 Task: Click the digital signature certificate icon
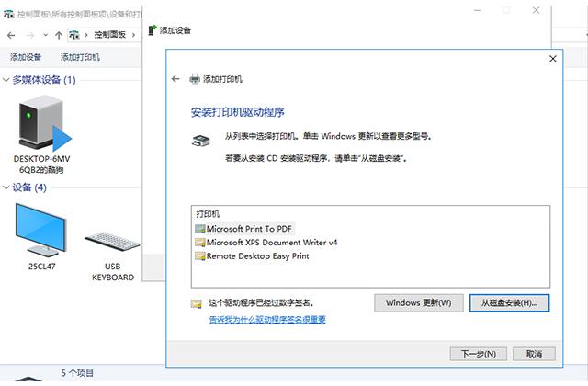[x=196, y=303]
